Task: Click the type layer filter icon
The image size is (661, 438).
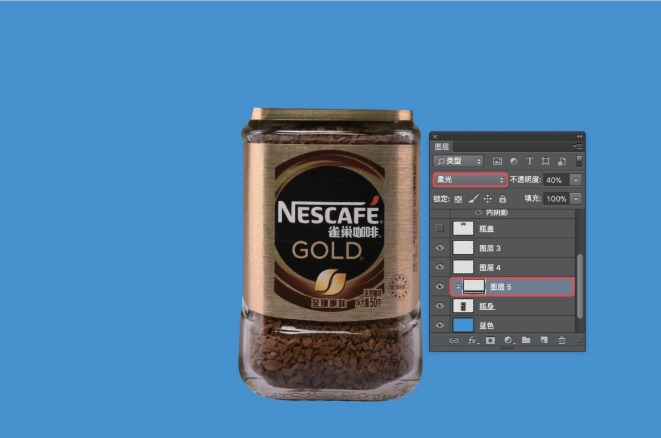Action: click(x=529, y=161)
